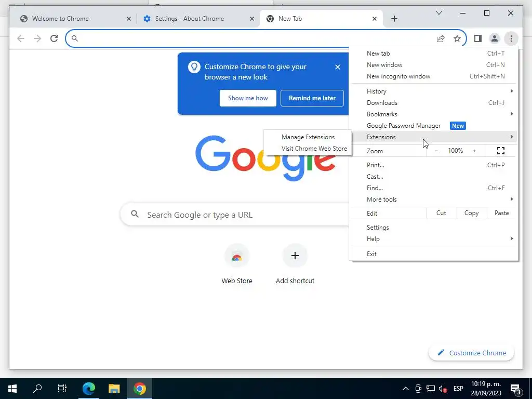The height and width of the screenshot is (399, 532).
Task: Choose Manage Extensions in submenu
Action: 308,137
